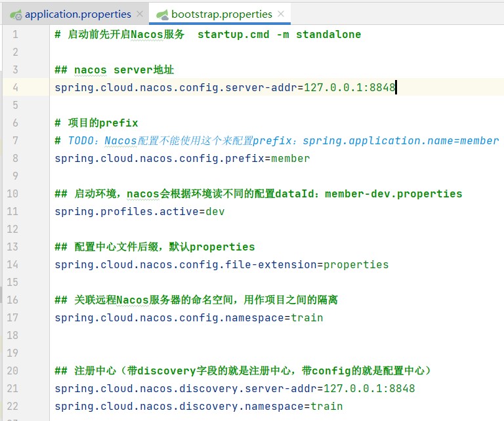The width and height of the screenshot is (504, 421).
Task: Close the application.properties tab
Action: 140,14
